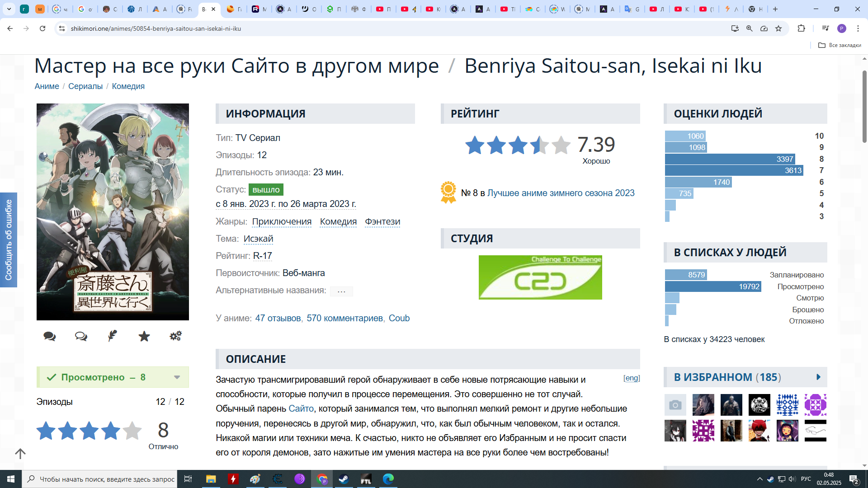Click the Просмотрено – 8 status button
The width and height of the screenshot is (868, 488).
(x=113, y=377)
